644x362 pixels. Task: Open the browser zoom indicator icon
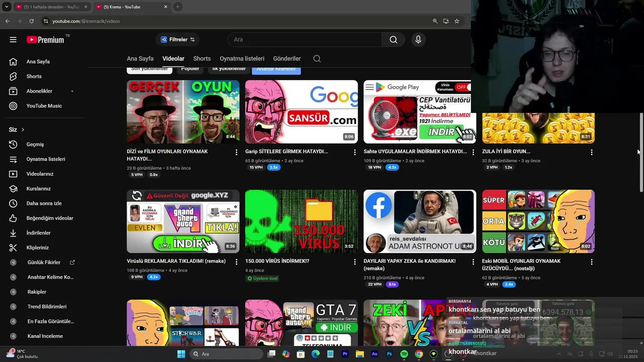[x=435, y=21]
